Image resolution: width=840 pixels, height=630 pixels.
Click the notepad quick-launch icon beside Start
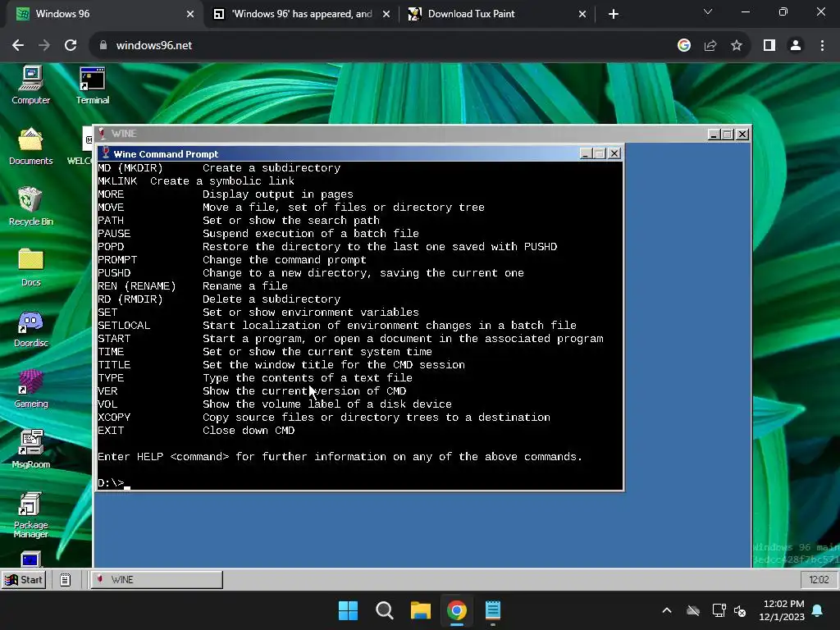pyautogui.click(x=66, y=580)
